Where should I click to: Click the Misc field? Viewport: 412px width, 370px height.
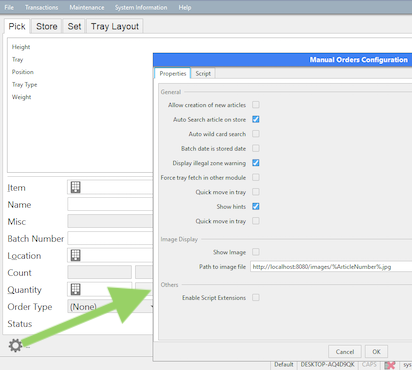(x=110, y=221)
